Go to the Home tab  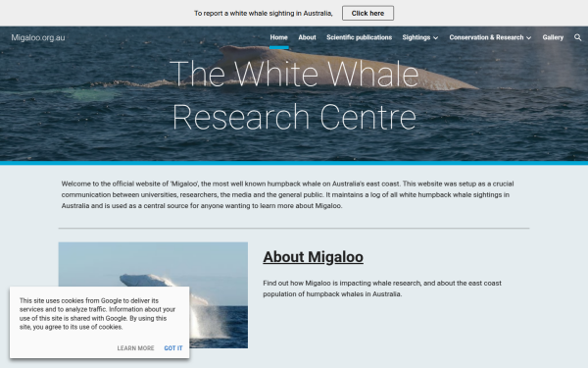(x=278, y=37)
